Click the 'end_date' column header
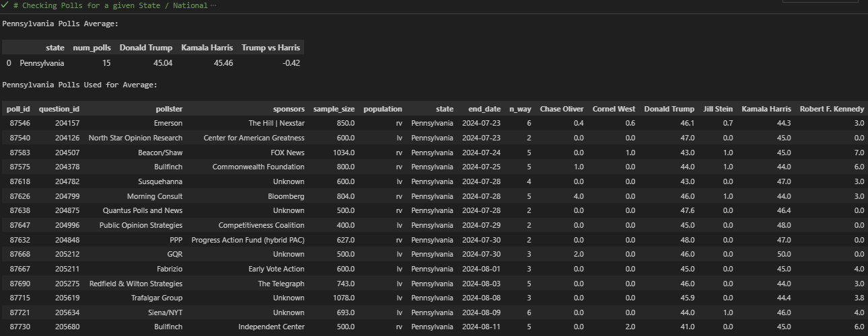Viewport: 868px width, 336px height. [x=484, y=109]
